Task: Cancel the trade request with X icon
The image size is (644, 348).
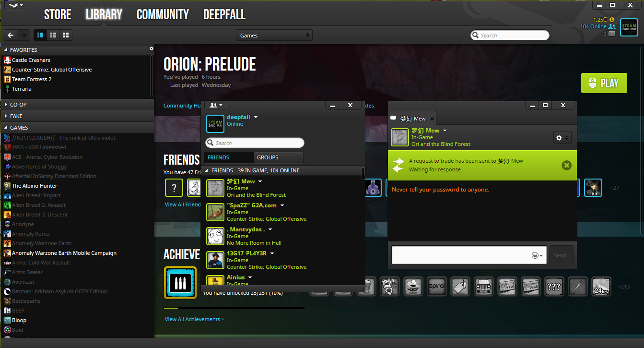Action: [x=566, y=165]
